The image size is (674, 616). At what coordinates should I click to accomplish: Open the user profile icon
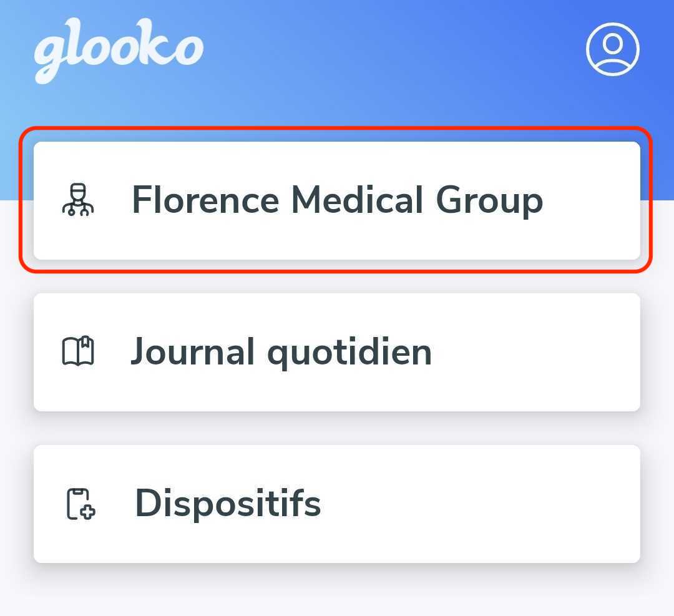coord(613,49)
